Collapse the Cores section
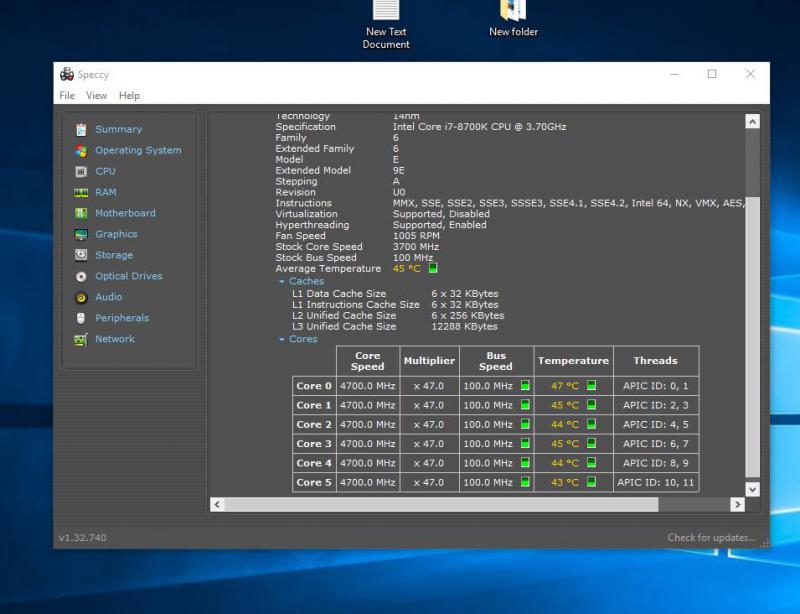Image resolution: width=800 pixels, height=614 pixels. point(282,340)
